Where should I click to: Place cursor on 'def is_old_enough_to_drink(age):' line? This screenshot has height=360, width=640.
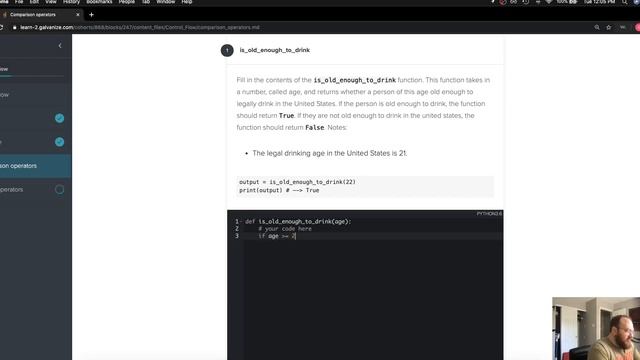pyautogui.click(x=298, y=222)
